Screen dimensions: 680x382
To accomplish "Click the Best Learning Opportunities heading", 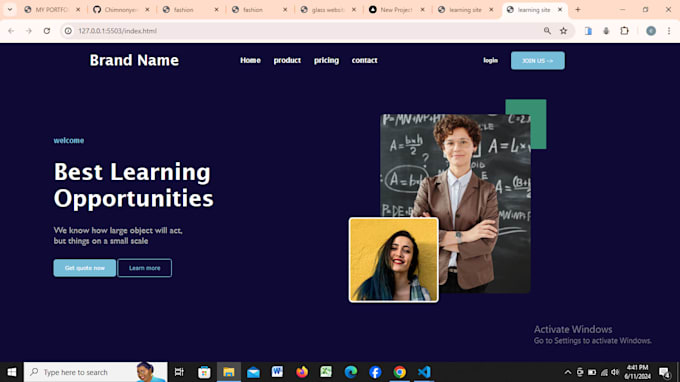I will (134, 185).
